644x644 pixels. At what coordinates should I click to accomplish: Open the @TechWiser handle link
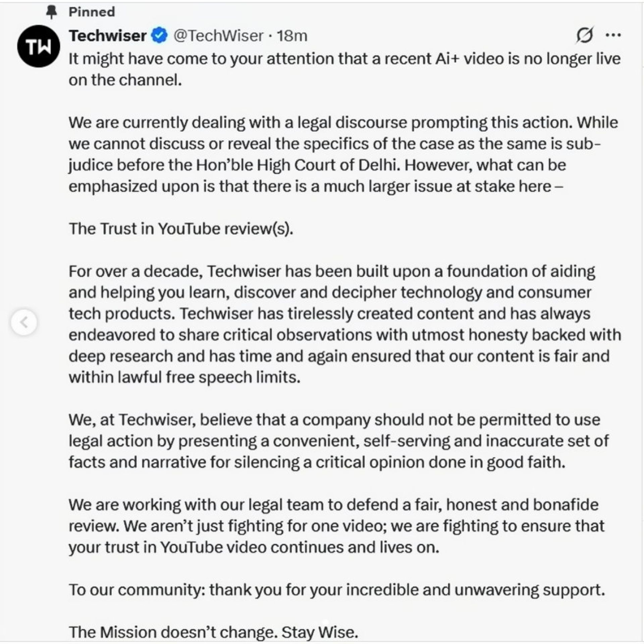point(218,36)
